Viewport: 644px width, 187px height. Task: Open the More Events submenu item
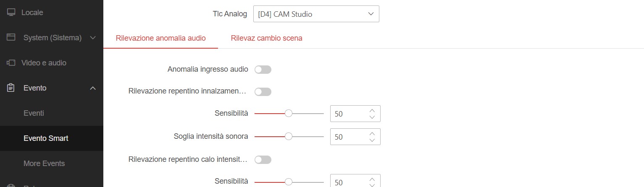pos(44,164)
